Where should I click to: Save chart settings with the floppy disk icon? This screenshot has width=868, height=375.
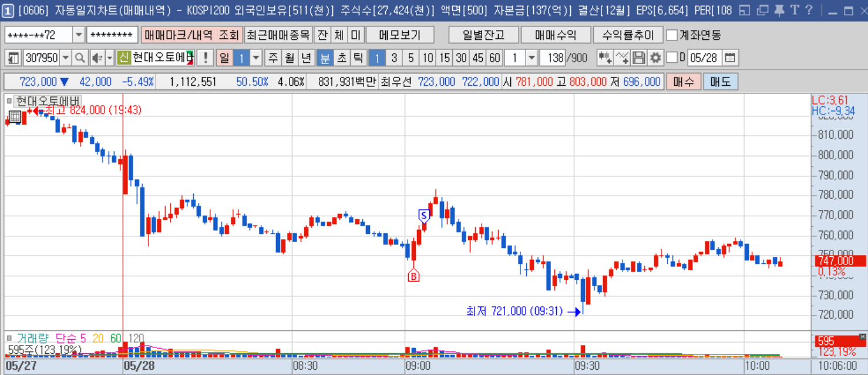[x=639, y=58]
